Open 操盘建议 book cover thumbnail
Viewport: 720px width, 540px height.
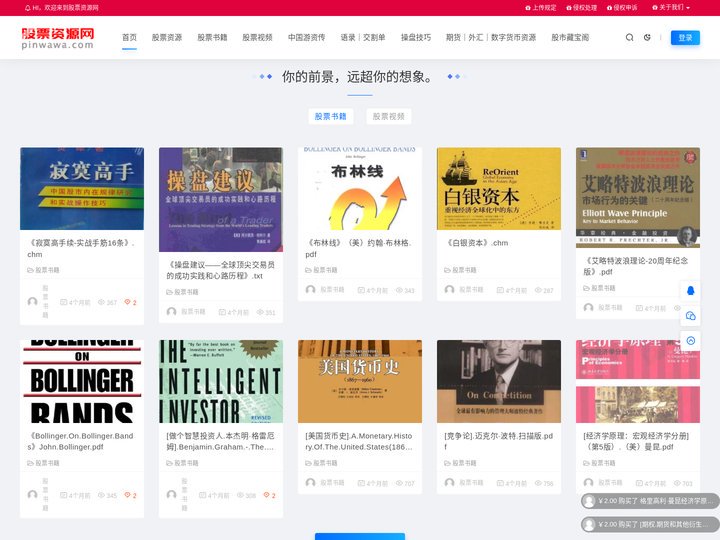pyautogui.click(x=221, y=199)
